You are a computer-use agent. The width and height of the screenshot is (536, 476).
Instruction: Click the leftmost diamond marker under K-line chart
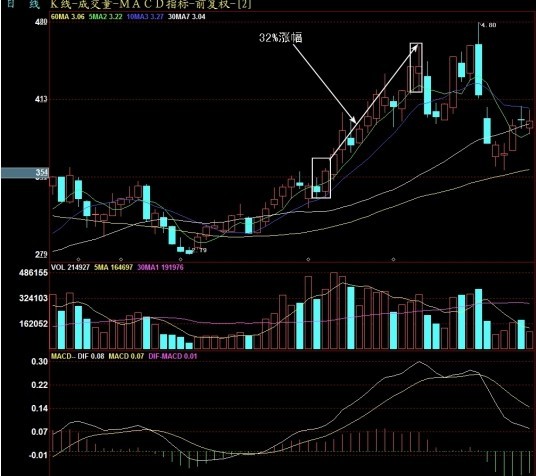click(x=78, y=260)
